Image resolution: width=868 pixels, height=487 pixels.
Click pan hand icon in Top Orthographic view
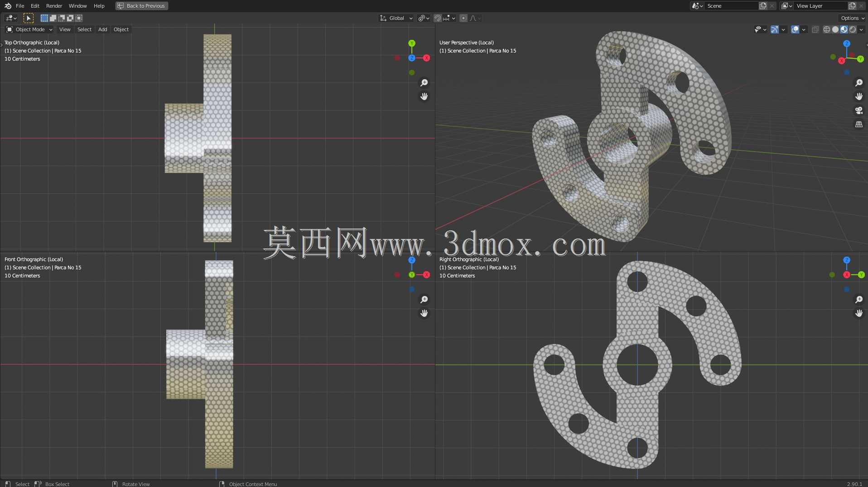(424, 96)
